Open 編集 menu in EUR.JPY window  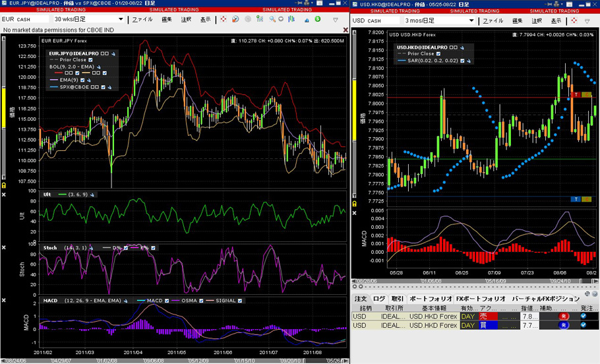pyautogui.click(x=167, y=19)
